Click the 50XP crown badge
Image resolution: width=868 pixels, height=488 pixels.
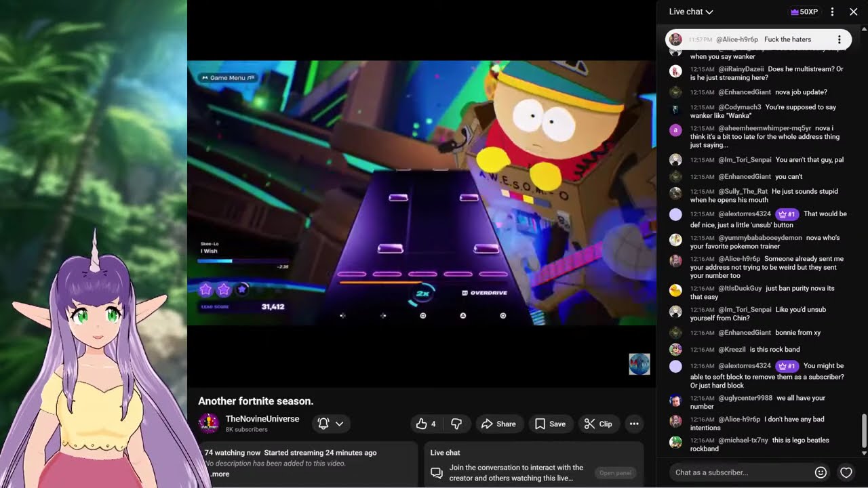click(x=804, y=12)
